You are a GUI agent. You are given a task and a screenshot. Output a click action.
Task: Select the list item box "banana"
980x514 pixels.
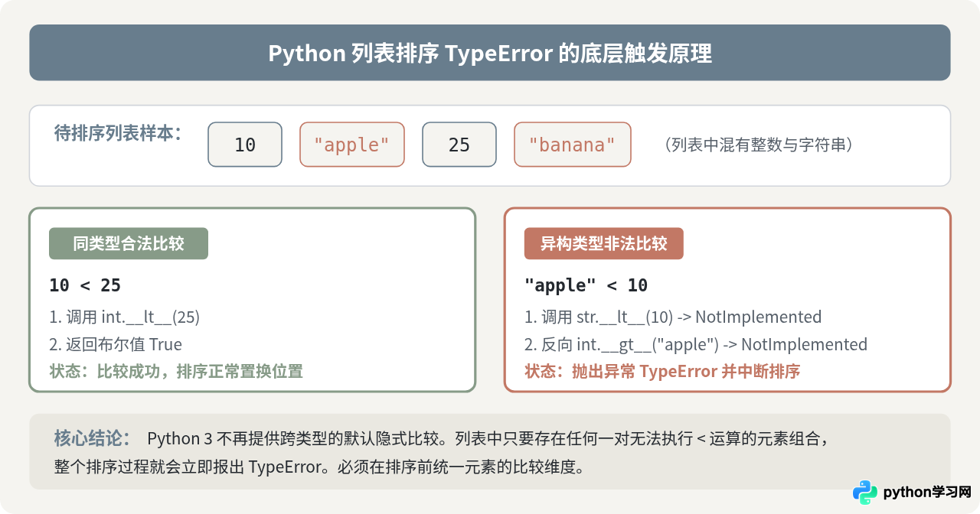(573, 145)
